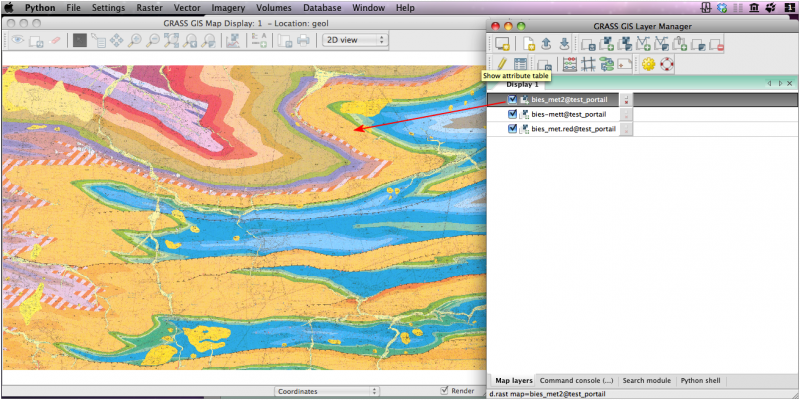
Task: Open GRASS settings gear icon
Action: (647, 64)
